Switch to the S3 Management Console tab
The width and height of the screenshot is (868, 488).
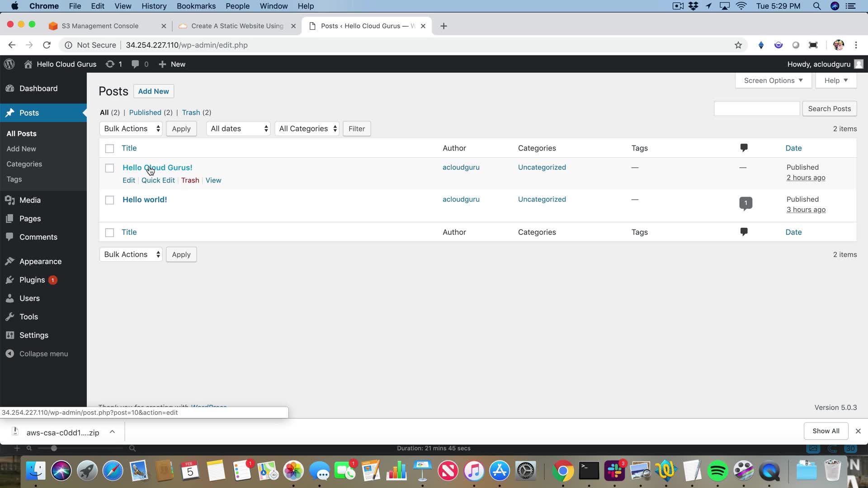click(x=100, y=26)
